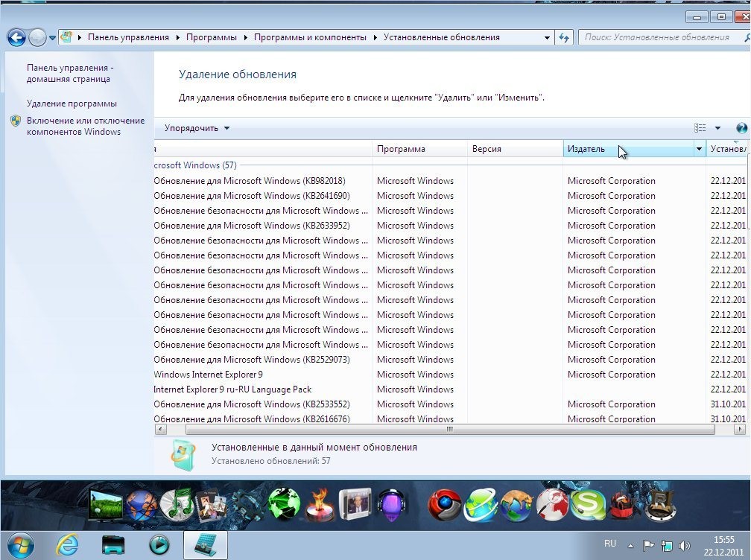Open 'Панель управления - домашняя страница' link

70,73
